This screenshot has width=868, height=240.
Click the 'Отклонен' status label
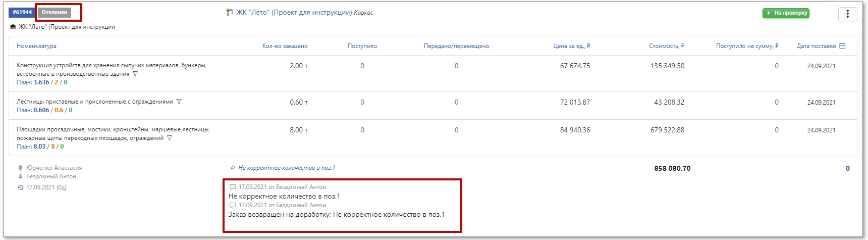coord(55,12)
